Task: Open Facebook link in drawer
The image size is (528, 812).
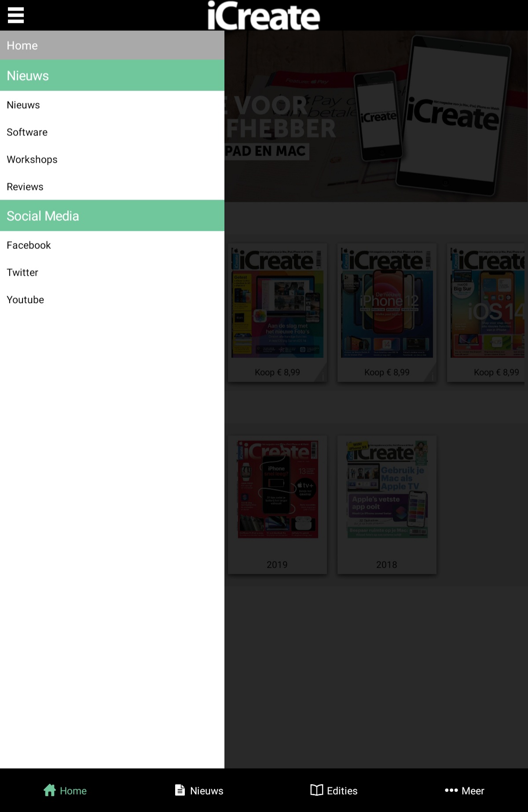Action: 112,245
